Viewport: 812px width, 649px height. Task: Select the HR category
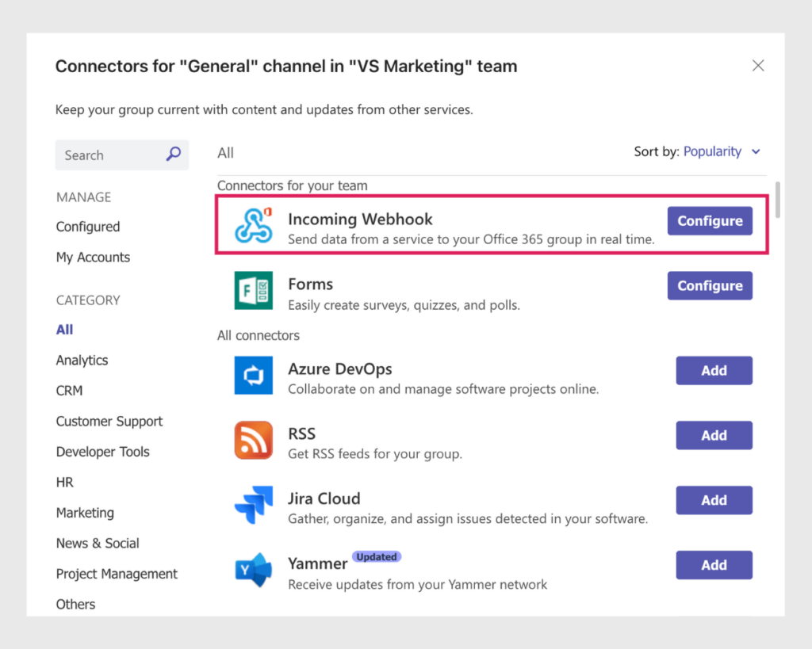[x=65, y=483]
